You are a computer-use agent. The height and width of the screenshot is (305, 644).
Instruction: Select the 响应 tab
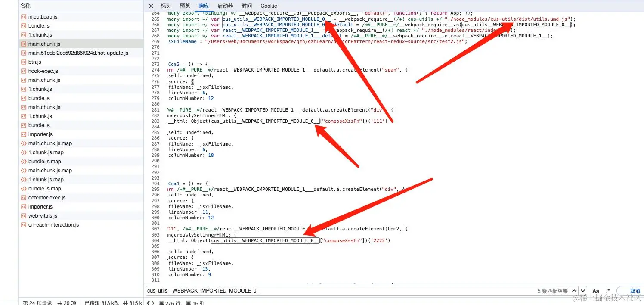[204, 6]
